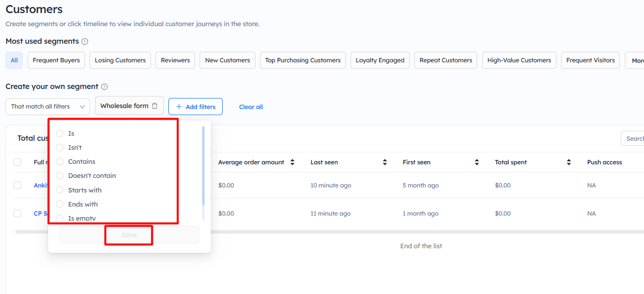Image resolution: width=644 pixels, height=294 pixels.
Task: Sort the Last seen column
Action: (385, 162)
